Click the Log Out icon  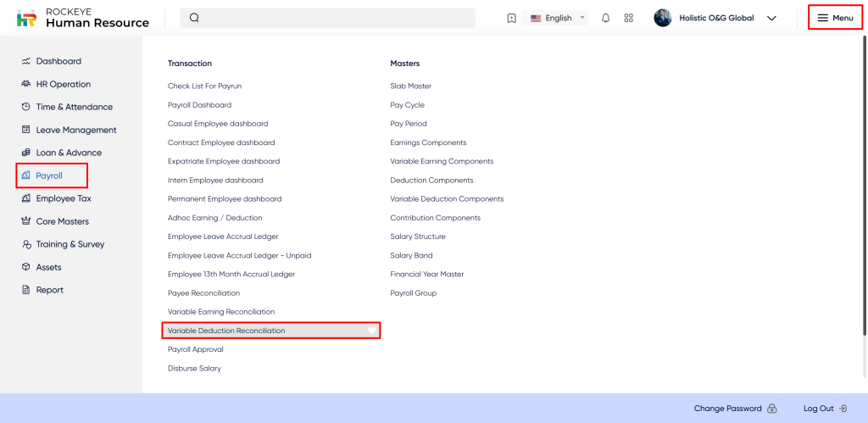[x=843, y=409]
